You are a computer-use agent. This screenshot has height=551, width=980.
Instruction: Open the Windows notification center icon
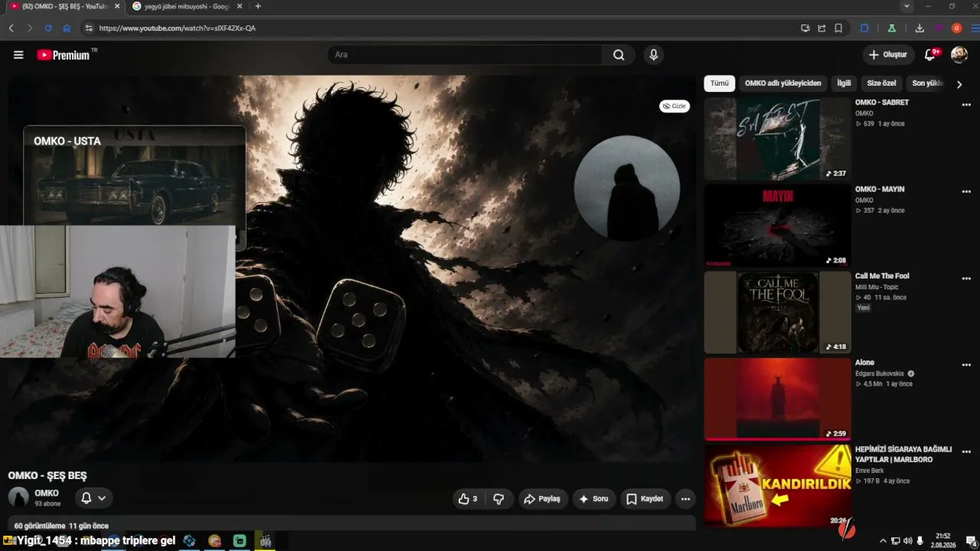coord(970,541)
